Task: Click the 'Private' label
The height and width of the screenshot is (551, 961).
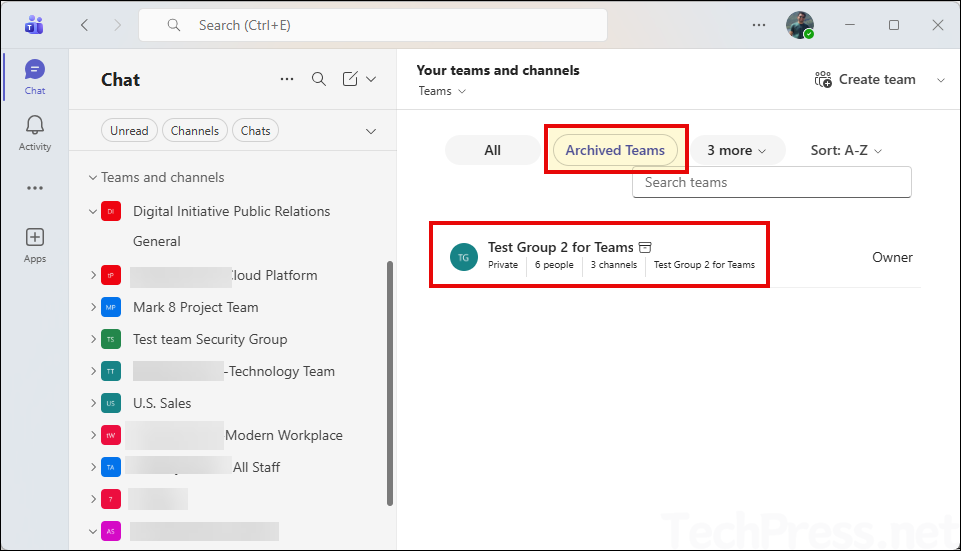Action: 503,265
